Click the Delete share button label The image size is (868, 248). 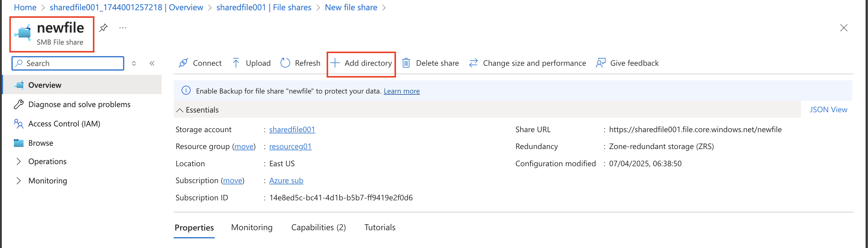click(x=437, y=63)
